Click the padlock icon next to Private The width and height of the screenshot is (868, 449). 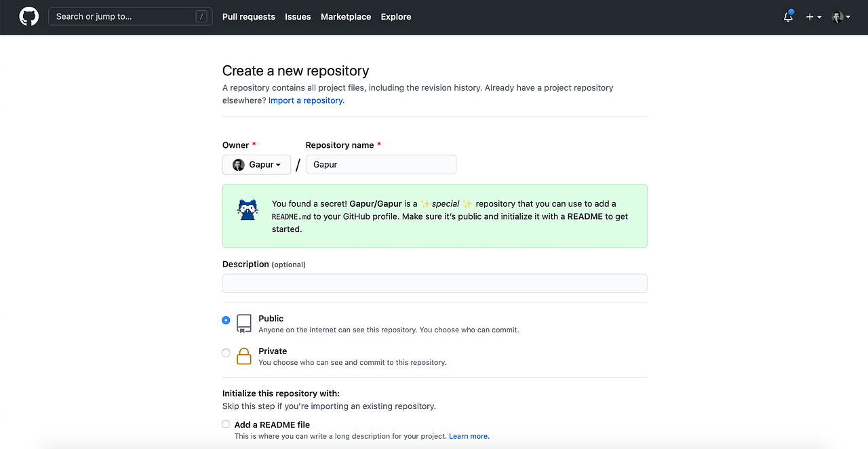243,356
